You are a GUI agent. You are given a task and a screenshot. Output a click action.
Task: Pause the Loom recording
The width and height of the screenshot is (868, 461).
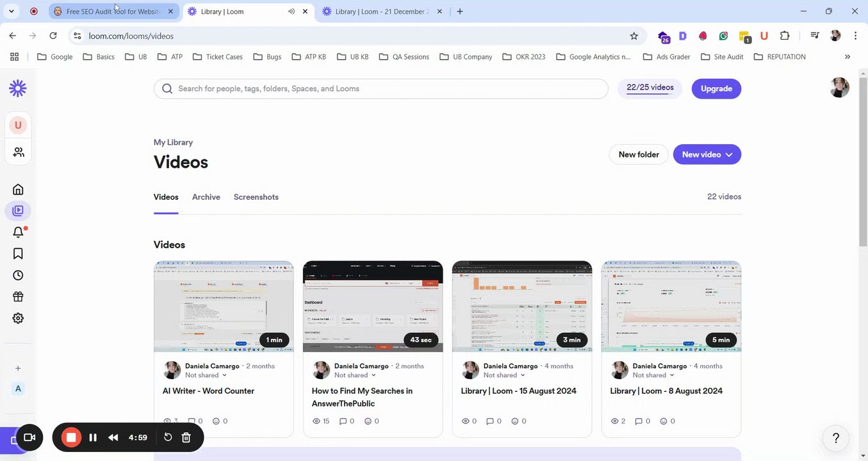(x=93, y=437)
